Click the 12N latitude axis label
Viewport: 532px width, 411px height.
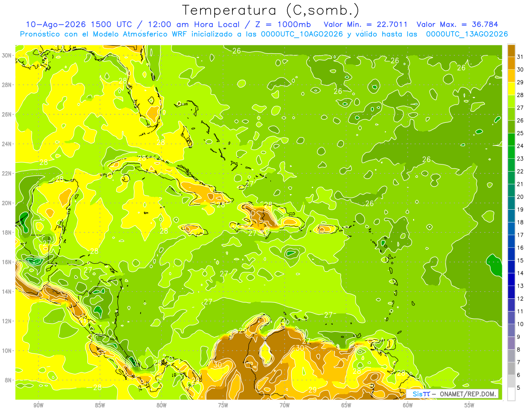click(7, 321)
